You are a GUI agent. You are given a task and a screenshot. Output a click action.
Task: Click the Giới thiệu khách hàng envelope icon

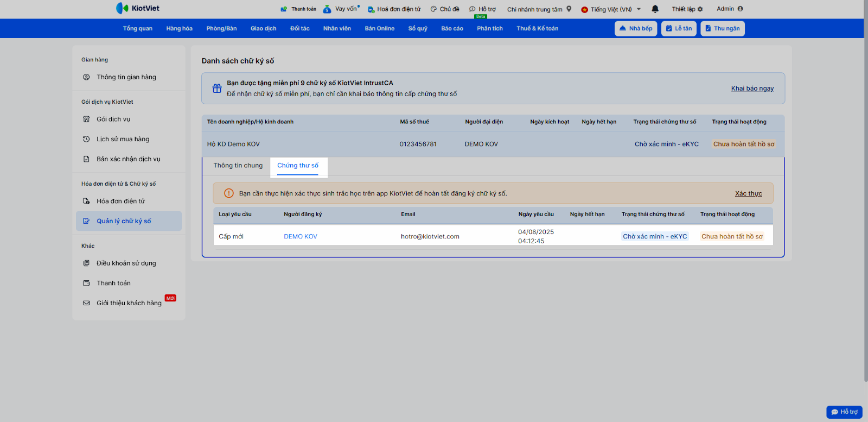click(x=86, y=303)
